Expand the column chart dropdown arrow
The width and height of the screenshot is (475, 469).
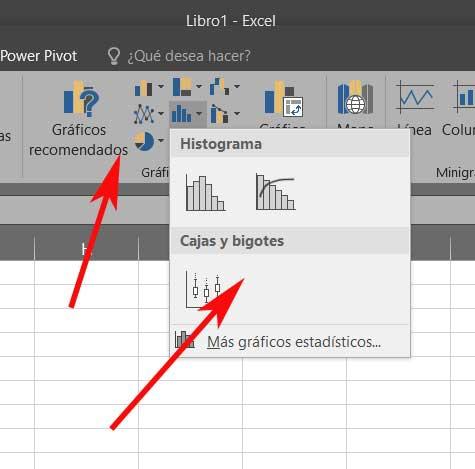click(x=161, y=87)
